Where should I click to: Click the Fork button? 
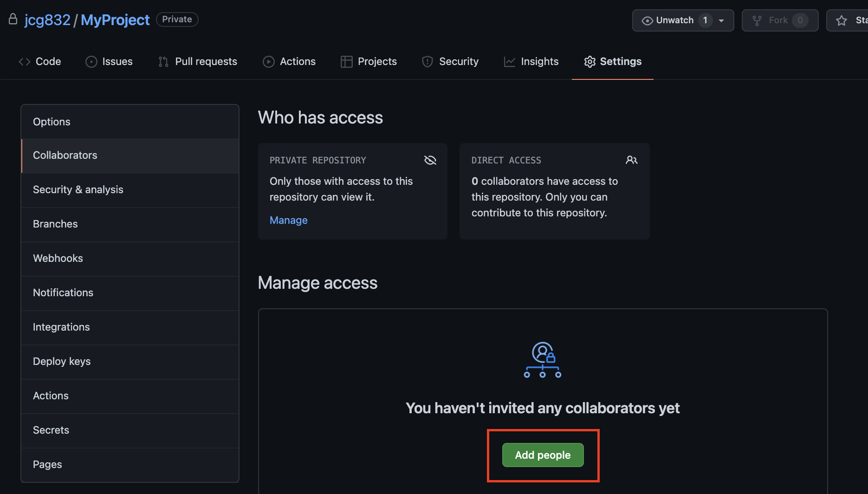point(780,20)
